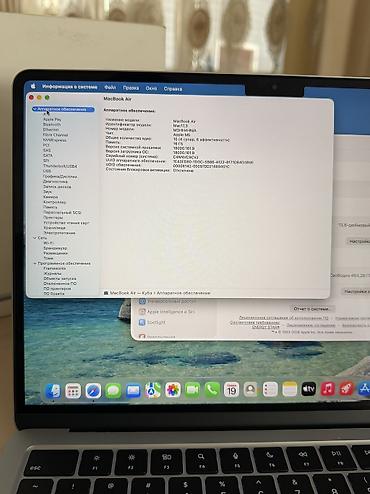Launch Apple TV from the Dock
370x494 pixels.
[308, 389]
